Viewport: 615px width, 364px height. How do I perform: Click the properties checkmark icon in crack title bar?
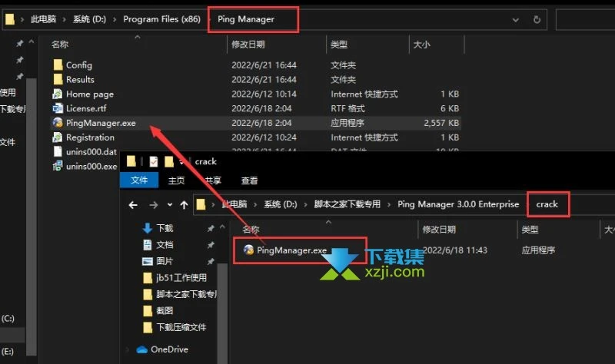[x=153, y=161]
